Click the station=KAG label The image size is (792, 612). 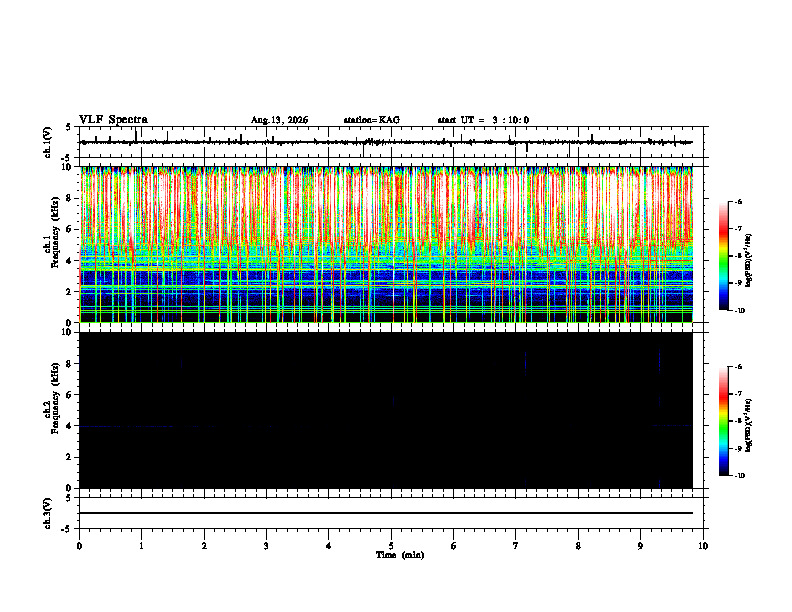coord(371,120)
